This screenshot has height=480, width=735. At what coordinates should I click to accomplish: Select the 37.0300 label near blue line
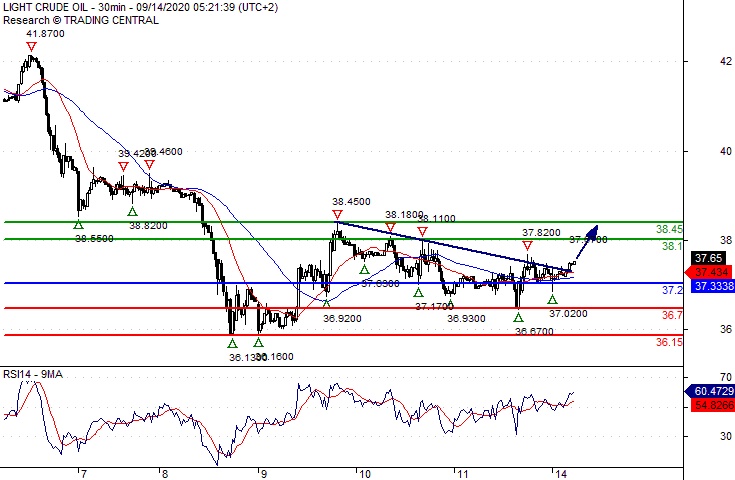point(380,284)
